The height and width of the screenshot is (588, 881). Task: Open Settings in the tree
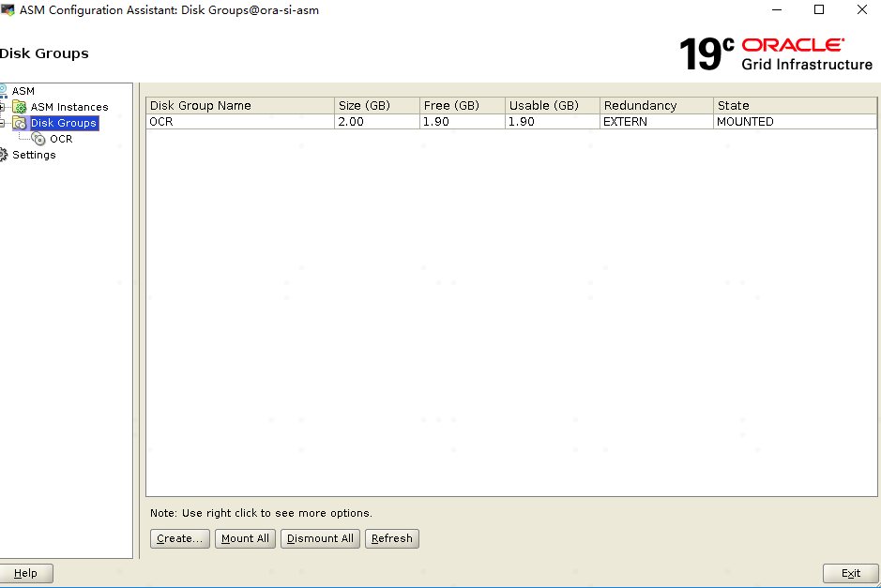tap(34, 155)
